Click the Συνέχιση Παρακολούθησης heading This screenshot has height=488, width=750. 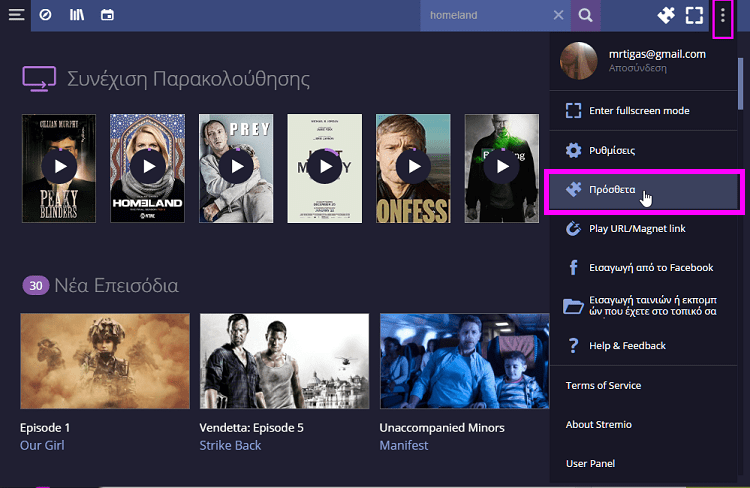click(188, 79)
